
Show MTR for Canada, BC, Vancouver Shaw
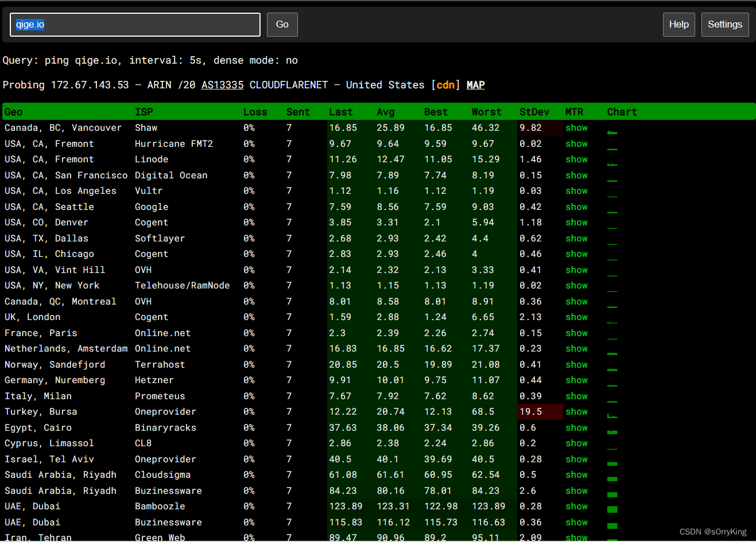click(x=576, y=128)
